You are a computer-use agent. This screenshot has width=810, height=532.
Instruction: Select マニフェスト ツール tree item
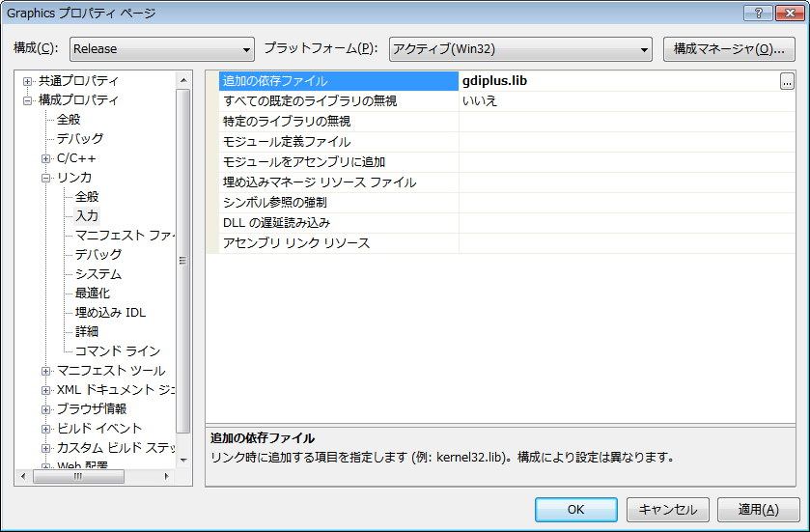[x=111, y=371]
